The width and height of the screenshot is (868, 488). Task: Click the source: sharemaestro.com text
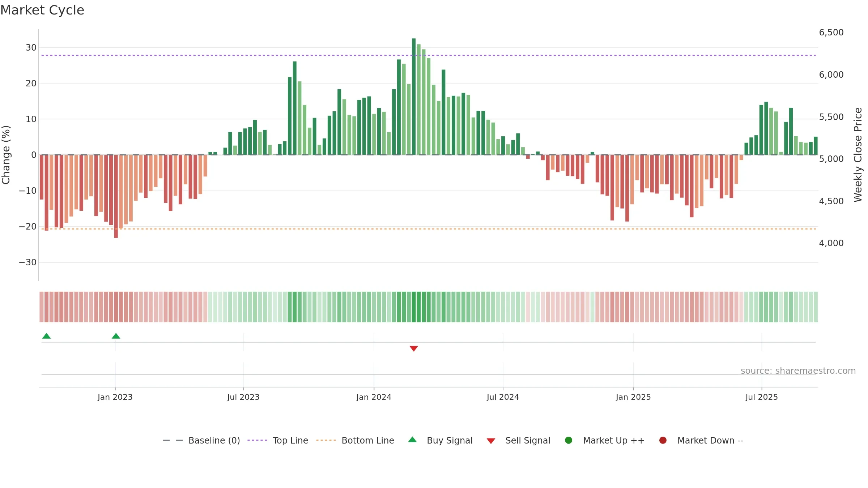[798, 371]
